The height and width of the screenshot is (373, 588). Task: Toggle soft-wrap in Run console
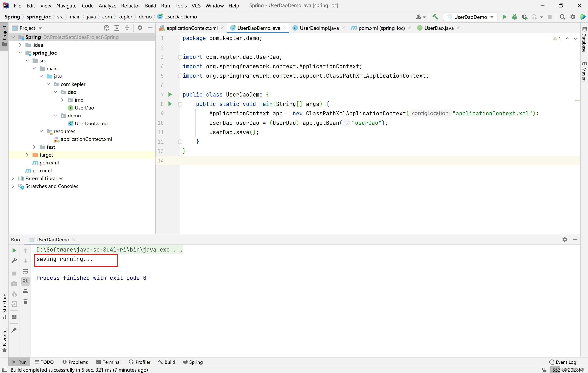(25, 271)
